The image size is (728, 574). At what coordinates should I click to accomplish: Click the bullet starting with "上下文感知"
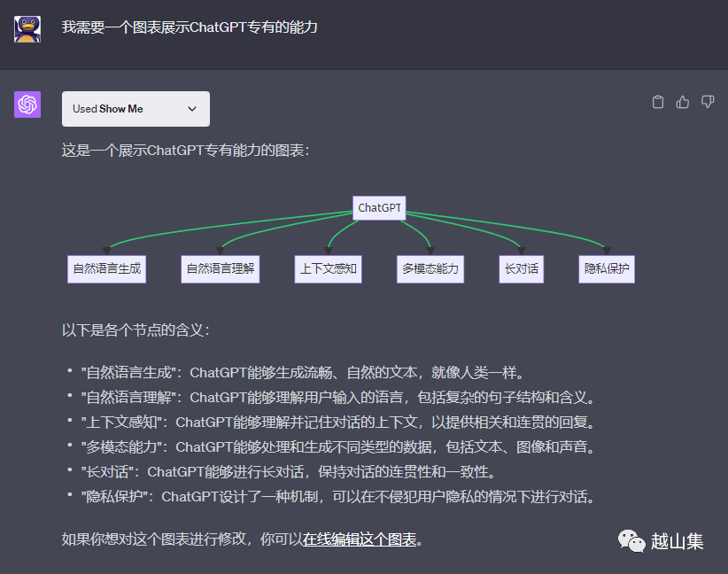click(x=338, y=423)
